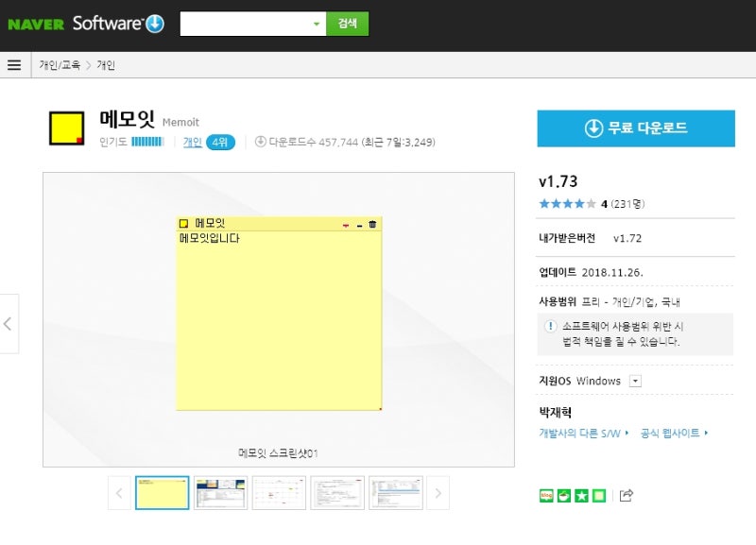The image size is (756, 545).
Task: Open 공식 웹사이트 link
Action: coord(674,434)
